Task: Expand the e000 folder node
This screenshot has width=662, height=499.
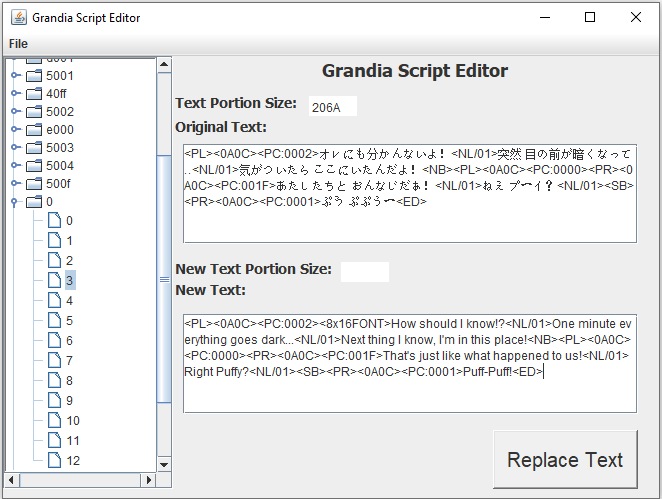Action: pos(15,129)
